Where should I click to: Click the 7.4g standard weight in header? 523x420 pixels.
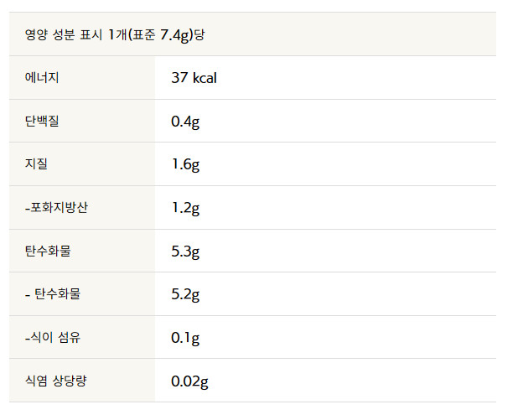177,34
